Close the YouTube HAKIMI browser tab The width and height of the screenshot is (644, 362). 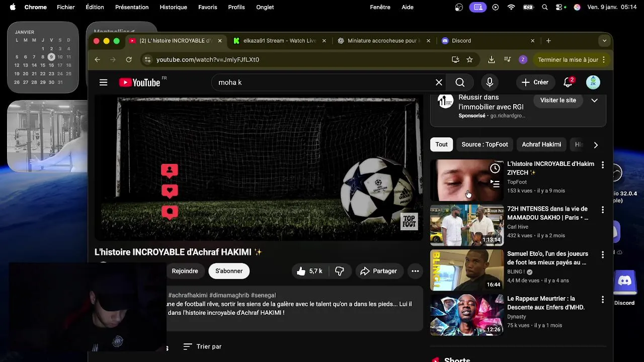point(220,41)
